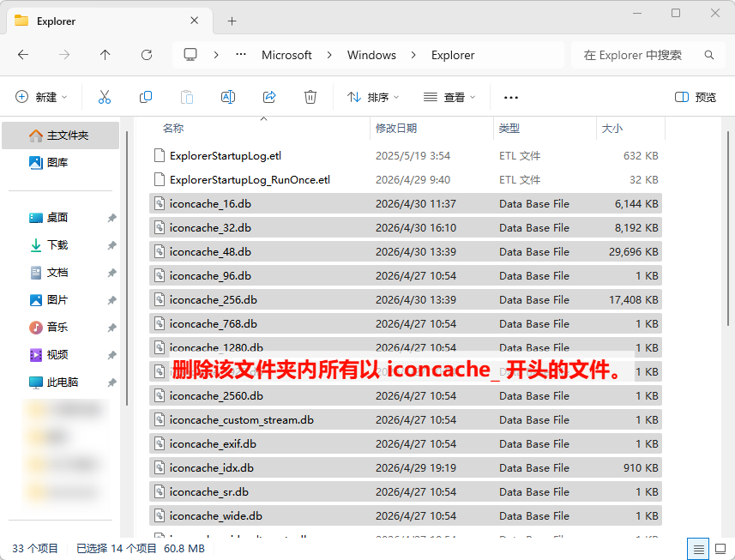Click Explorer in the address path
735x560 pixels.
(453, 55)
